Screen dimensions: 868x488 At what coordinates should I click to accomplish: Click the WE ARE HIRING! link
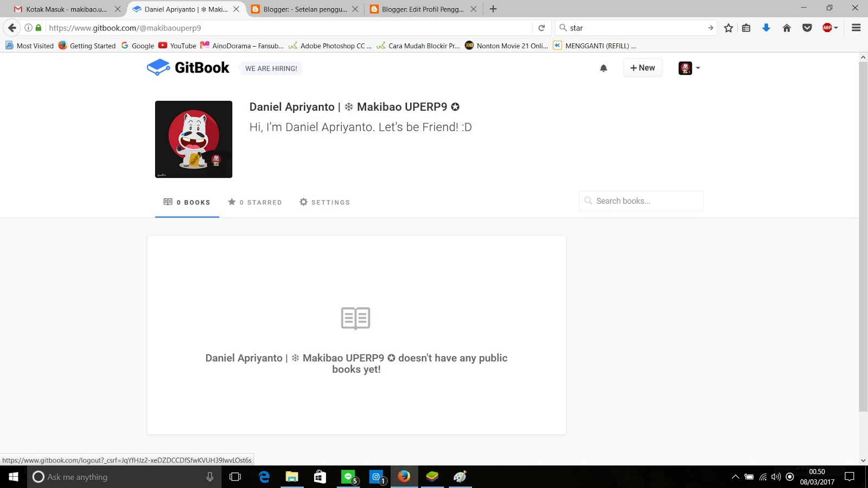271,68
